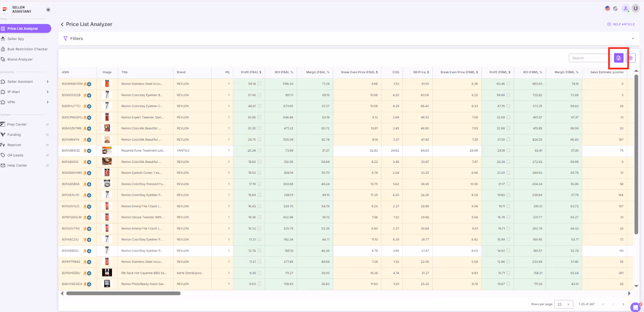644x312 pixels.
Task: Click scroll-right arrow below the table
Action: pyautogui.click(x=629, y=293)
